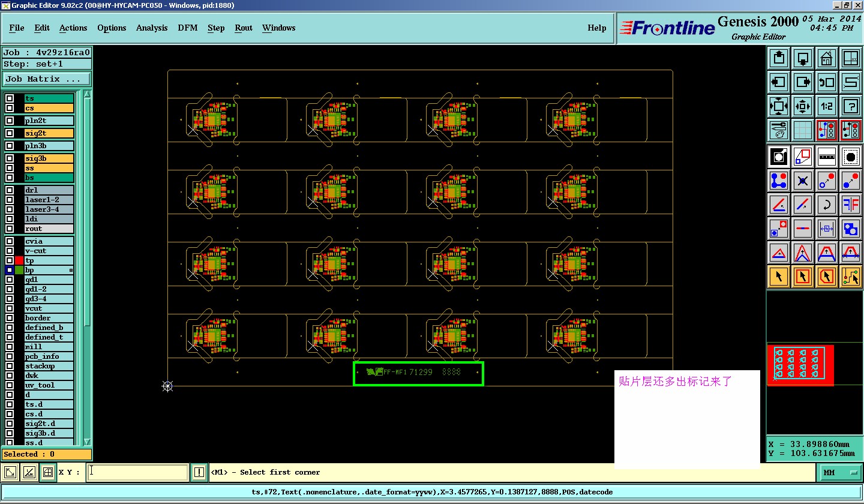
Task: Select the laser1-2 layer name
Action: point(49,200)
